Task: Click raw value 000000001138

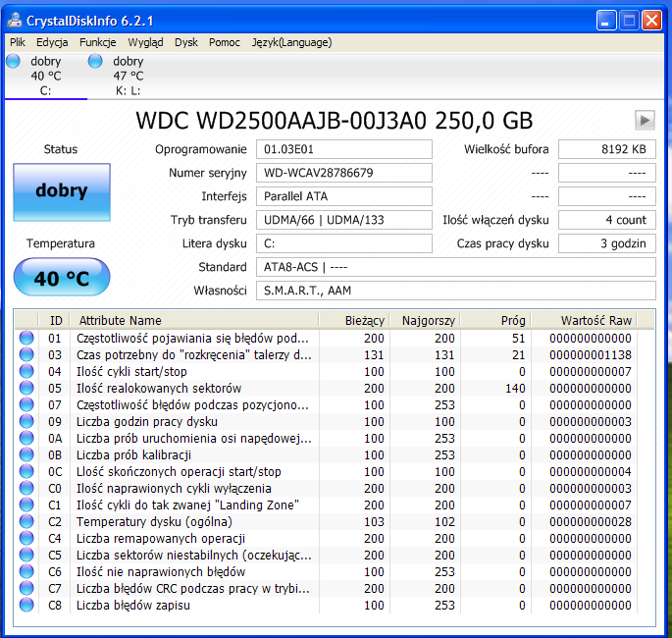Action: (591, 355)
